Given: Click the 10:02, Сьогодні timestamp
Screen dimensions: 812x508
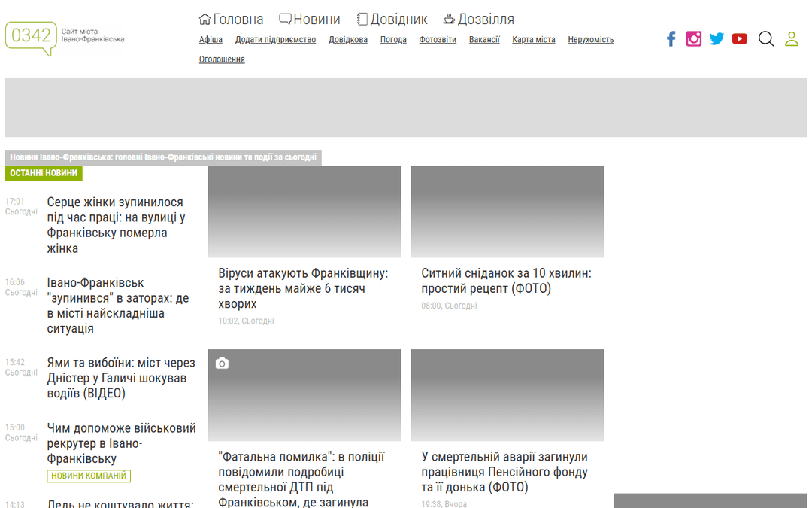Looking at the screenshot, I should tap(246, 321).
